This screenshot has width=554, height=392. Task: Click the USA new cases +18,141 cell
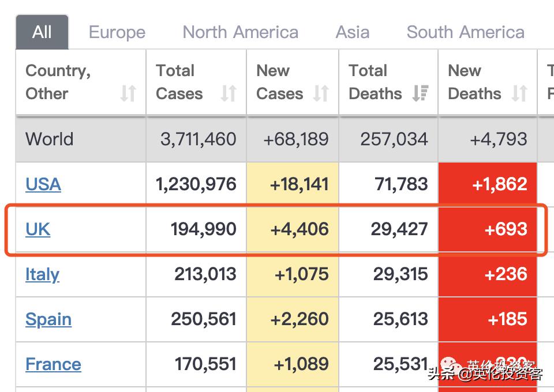point(293,184)
